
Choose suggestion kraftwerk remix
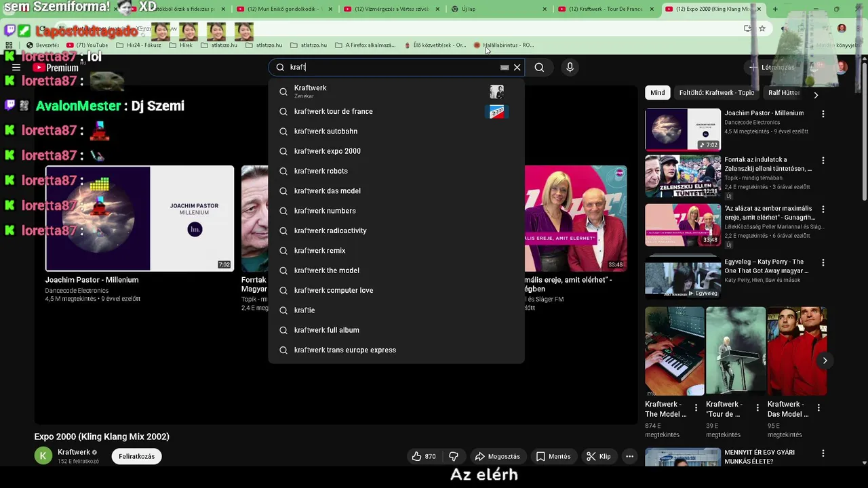[x=397, y=251]
